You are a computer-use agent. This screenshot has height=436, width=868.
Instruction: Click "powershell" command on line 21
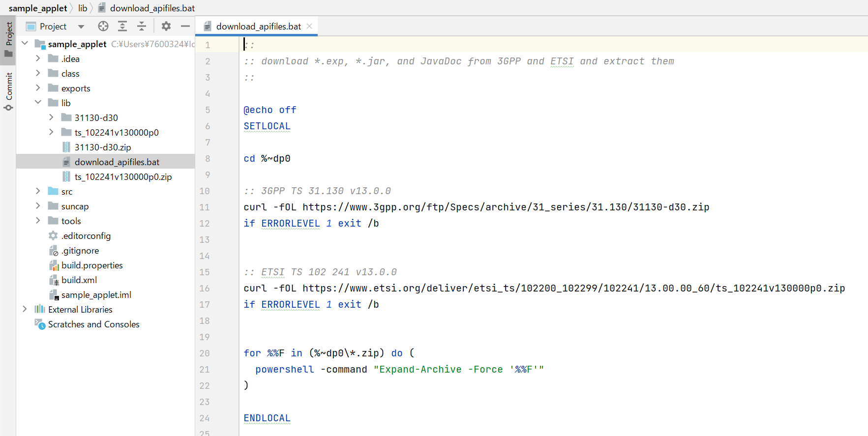(285, 369)
